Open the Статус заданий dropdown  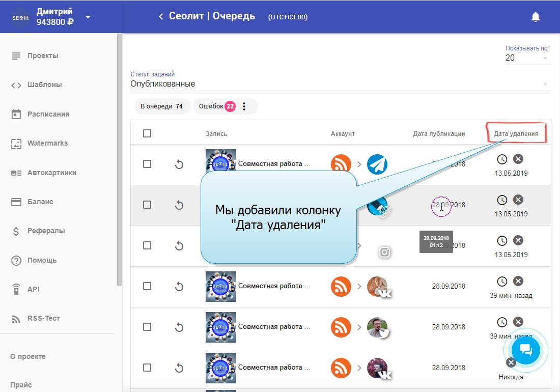[x=340, y=84]
